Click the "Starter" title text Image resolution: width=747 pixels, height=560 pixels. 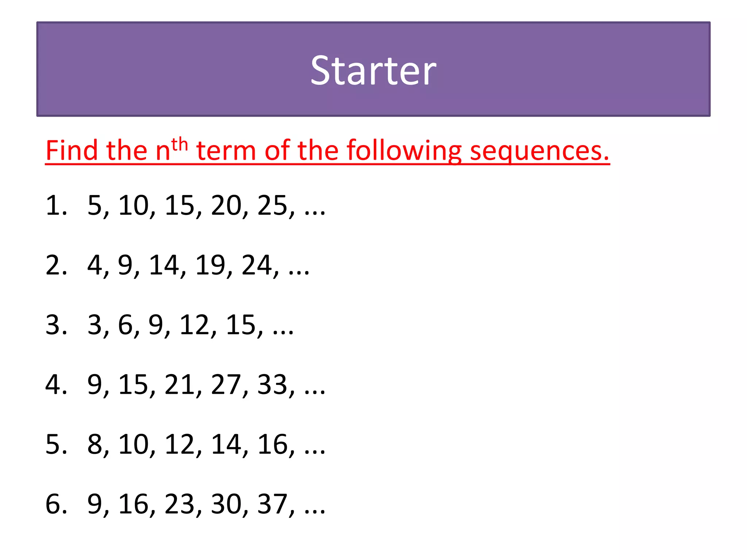click(x=373, y=70)
